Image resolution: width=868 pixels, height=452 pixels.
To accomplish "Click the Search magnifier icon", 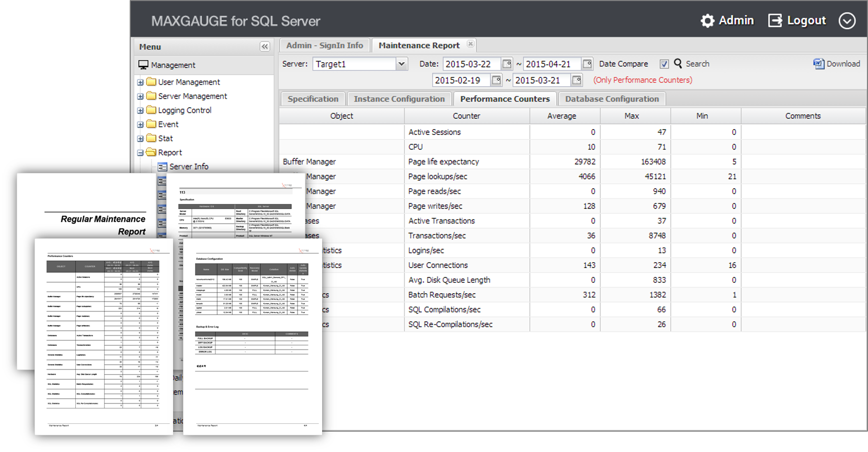I will coord(678,63).
